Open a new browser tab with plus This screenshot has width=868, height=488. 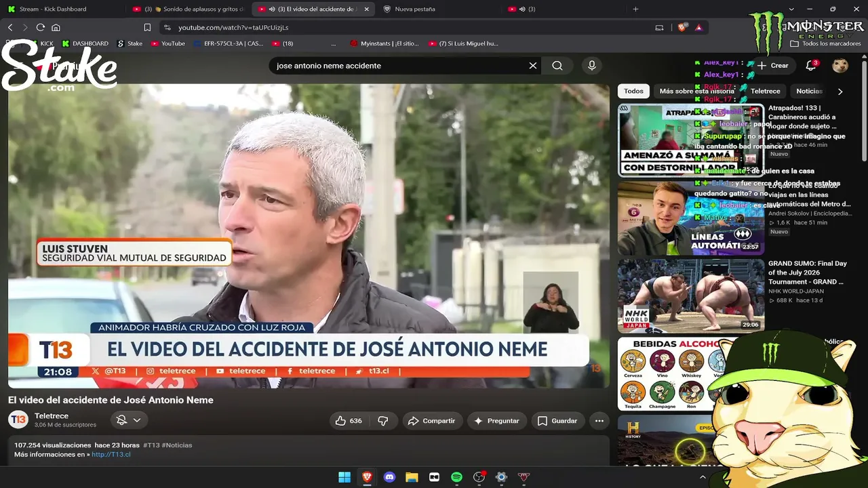click(x=635, y=9)
